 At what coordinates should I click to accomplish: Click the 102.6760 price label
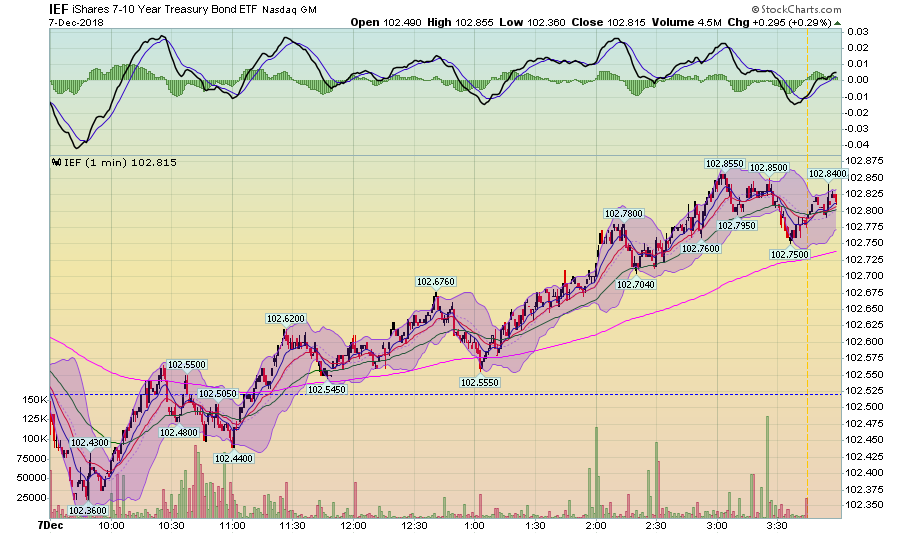coord(436,281)
